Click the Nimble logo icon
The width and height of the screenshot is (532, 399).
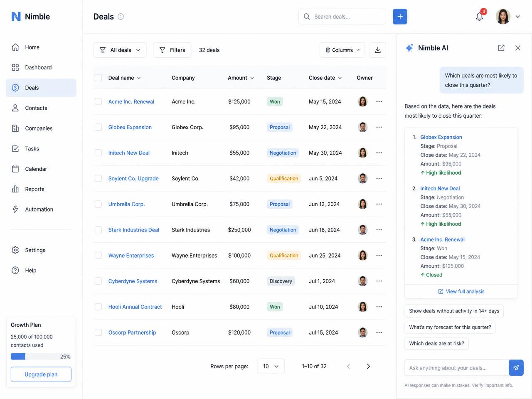click(x=16, y=17)
